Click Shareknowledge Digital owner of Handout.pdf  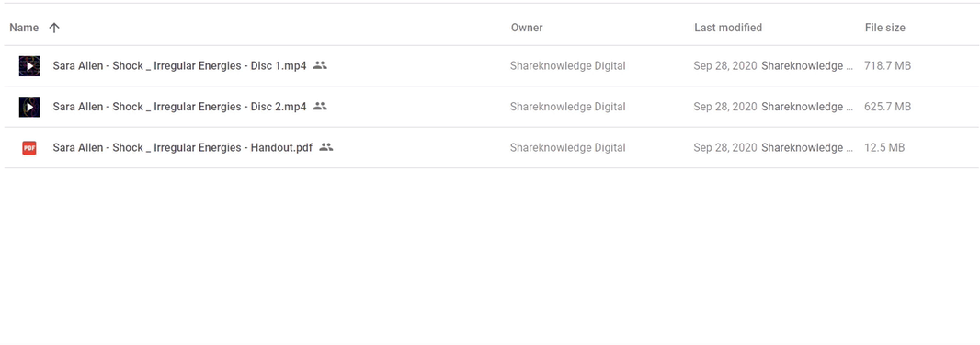pyautogui.click(x=567, y=148)
